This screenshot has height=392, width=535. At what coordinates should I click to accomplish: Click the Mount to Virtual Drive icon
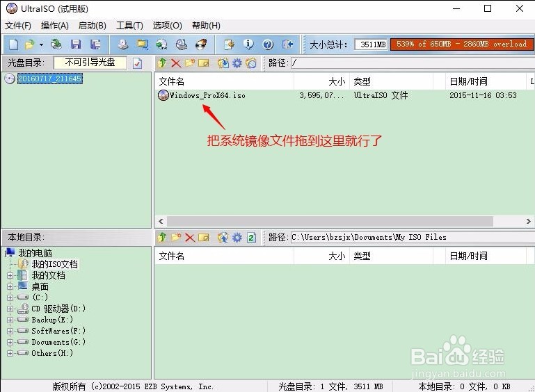coord(182,44)
